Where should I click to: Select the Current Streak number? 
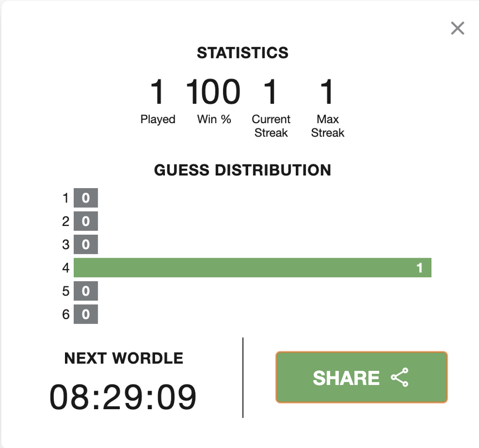pos(271,91)
